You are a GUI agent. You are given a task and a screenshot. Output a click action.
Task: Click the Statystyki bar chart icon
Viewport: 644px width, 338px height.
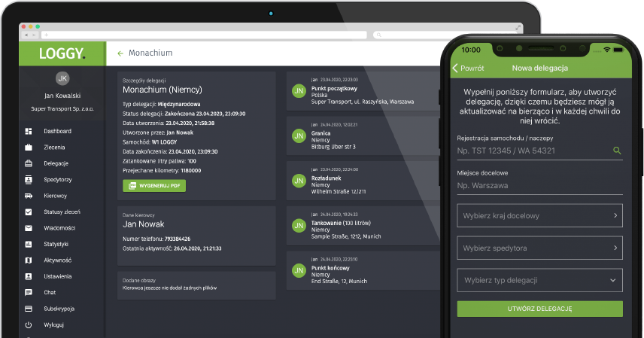[x=29, y=244]
